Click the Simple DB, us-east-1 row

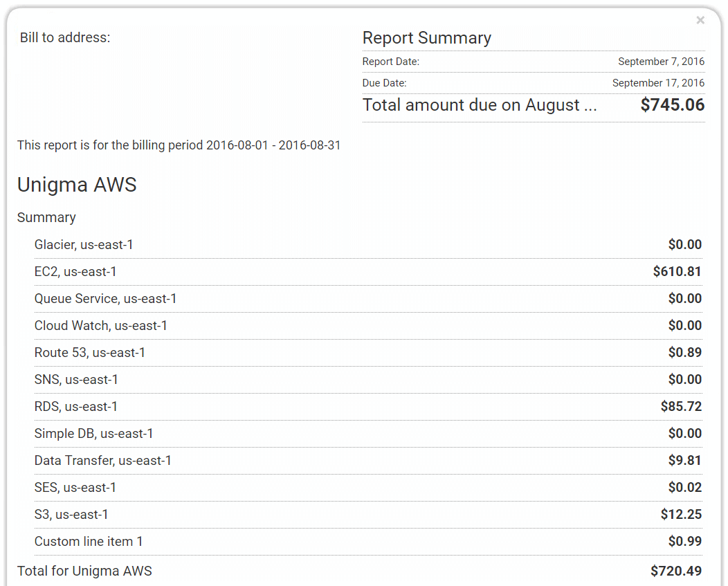(x=368, y=433)
